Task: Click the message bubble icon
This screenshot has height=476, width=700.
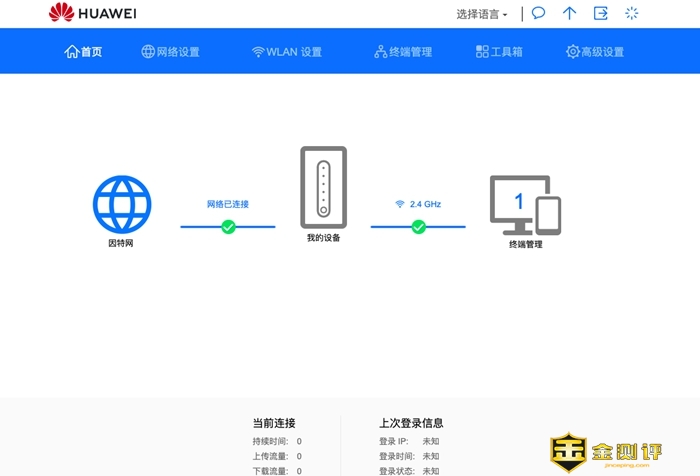Action: coord(538,13)
